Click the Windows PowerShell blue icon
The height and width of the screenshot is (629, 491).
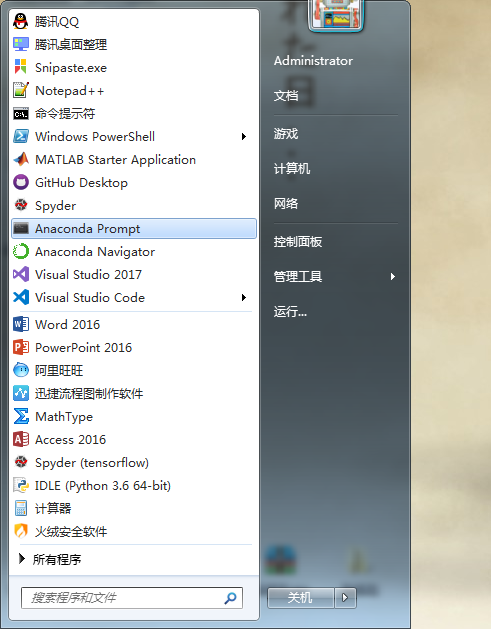tap(20, 136)
